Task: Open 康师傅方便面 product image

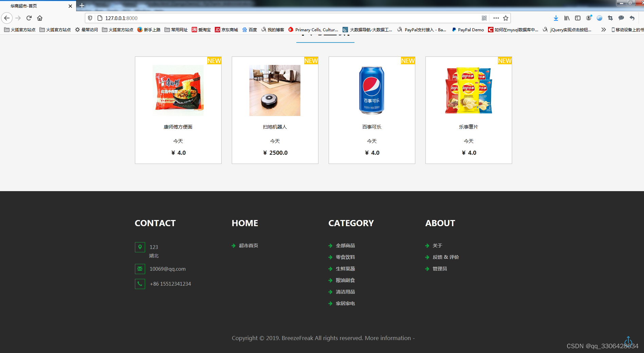Action: (178, 90)
